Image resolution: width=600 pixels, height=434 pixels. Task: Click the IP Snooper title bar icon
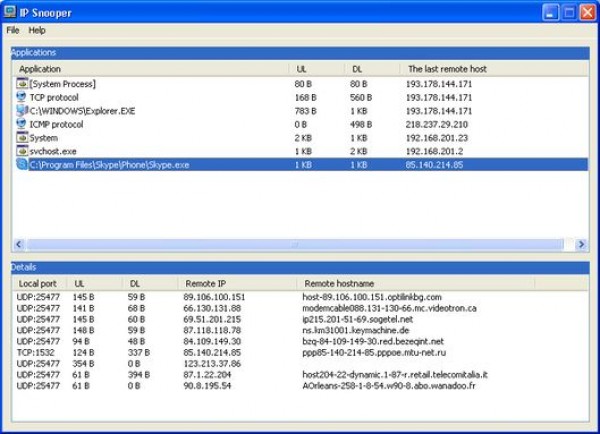click(9, 12)
